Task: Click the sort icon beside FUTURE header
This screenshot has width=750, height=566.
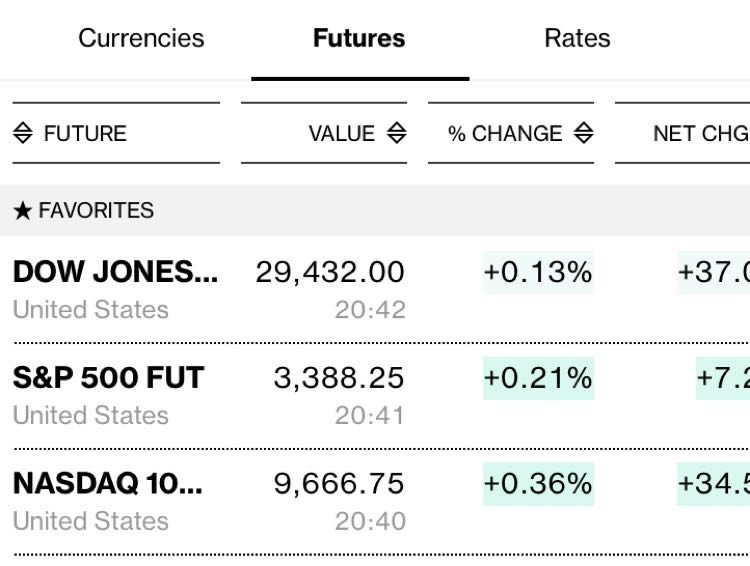Action: (23, 133)
